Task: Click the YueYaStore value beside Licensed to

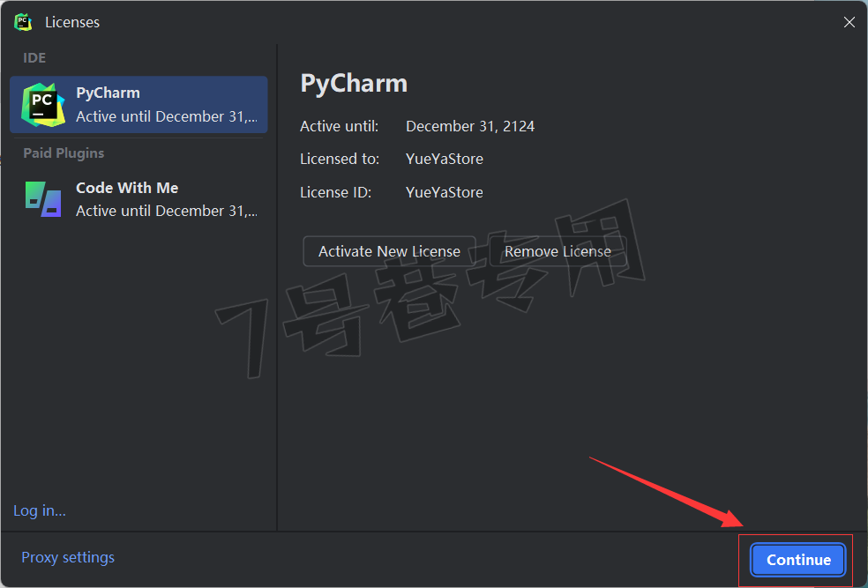Action: (445, 159)
